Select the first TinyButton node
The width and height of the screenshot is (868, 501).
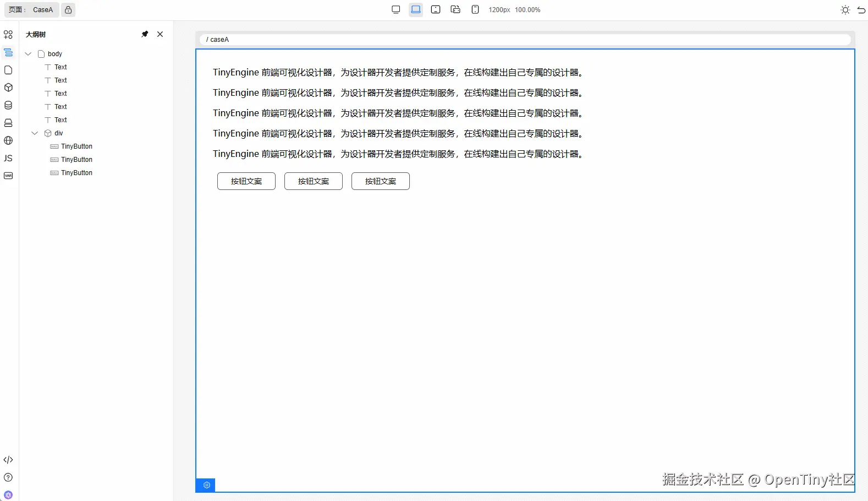(76, 146)
